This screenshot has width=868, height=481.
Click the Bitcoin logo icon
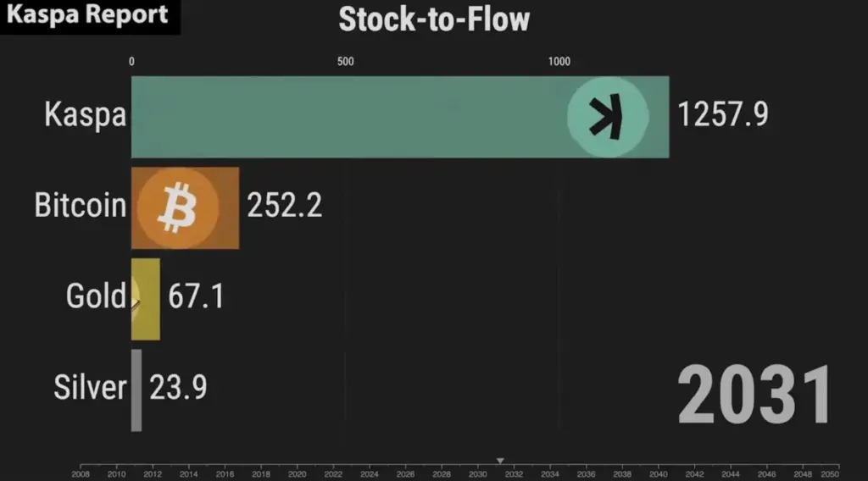click(x=177, y=207)
